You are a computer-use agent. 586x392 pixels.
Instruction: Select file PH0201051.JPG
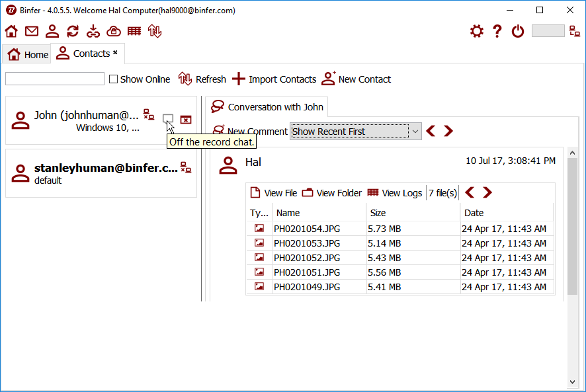coord(400,272)
